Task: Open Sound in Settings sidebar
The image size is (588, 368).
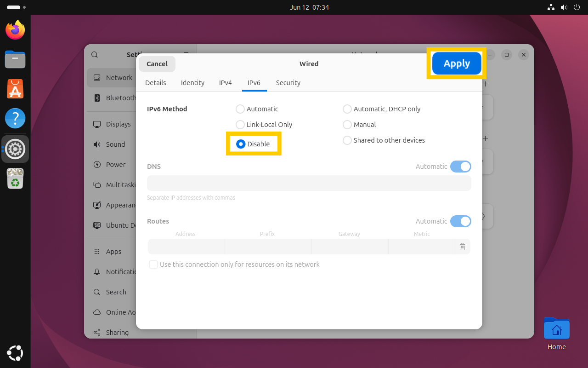Action: pyautogui.click(x=112, y=144)
